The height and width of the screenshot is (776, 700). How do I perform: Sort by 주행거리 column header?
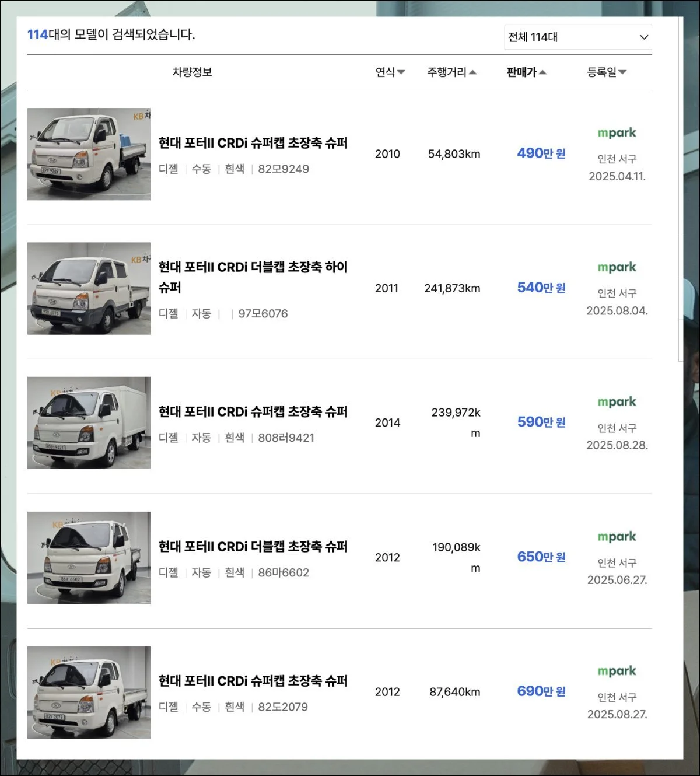[x=452, y=72]
